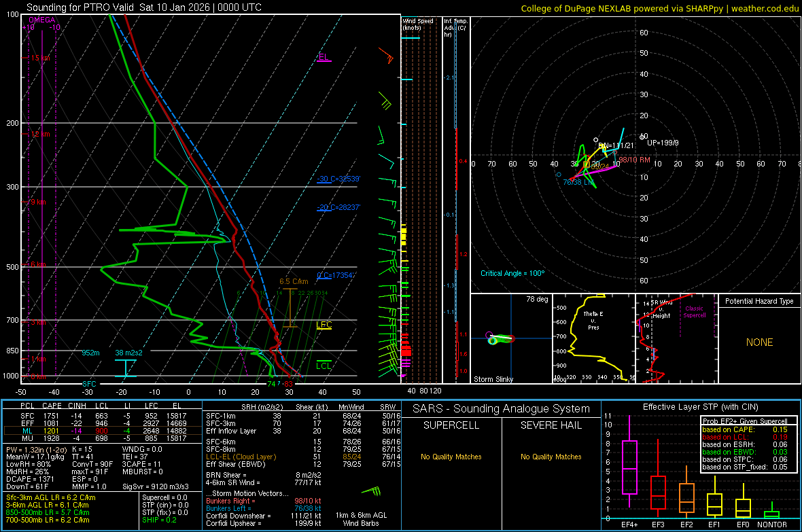Click the Supercell = 0.0 composite value
The height and width of the screenshot is (532, 802).
(x=164, y=497)
